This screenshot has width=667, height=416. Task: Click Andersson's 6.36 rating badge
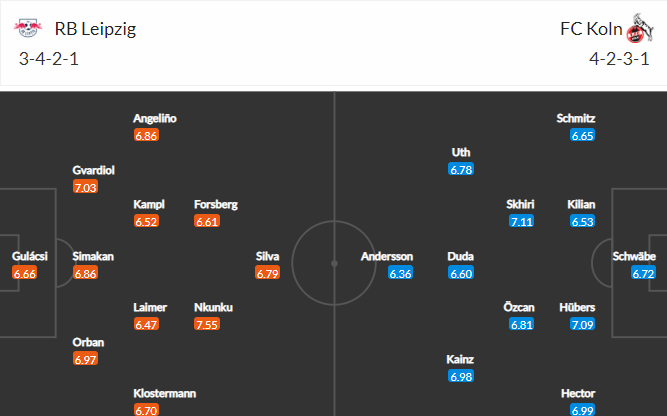pyautogui.click(x=400, y=274)
